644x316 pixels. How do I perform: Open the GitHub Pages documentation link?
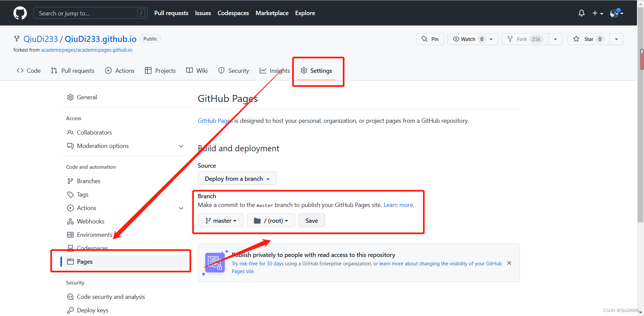coord(215,121)
